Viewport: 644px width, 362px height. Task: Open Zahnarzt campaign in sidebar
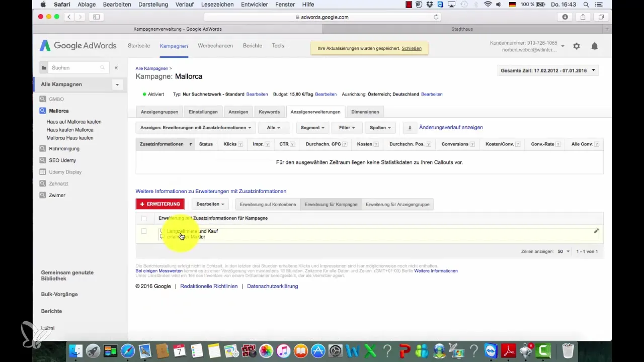point(58,184)
